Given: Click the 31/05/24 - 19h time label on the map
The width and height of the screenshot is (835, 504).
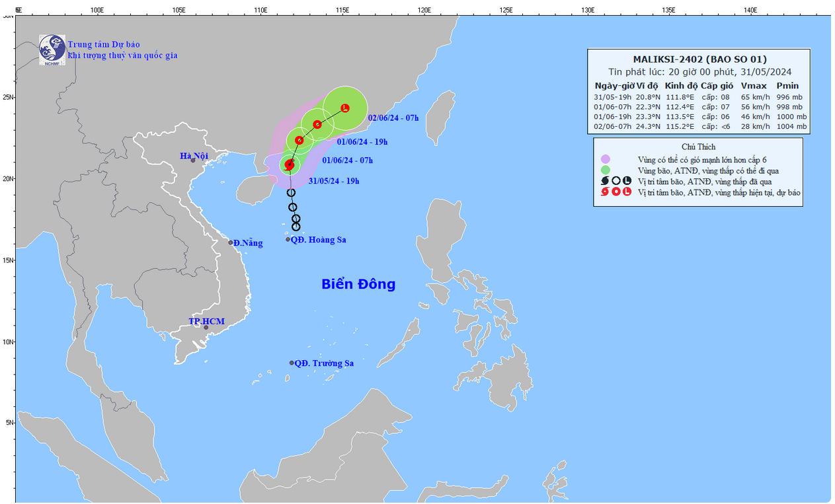Looking at the screenshot, I should coord(334,181).
